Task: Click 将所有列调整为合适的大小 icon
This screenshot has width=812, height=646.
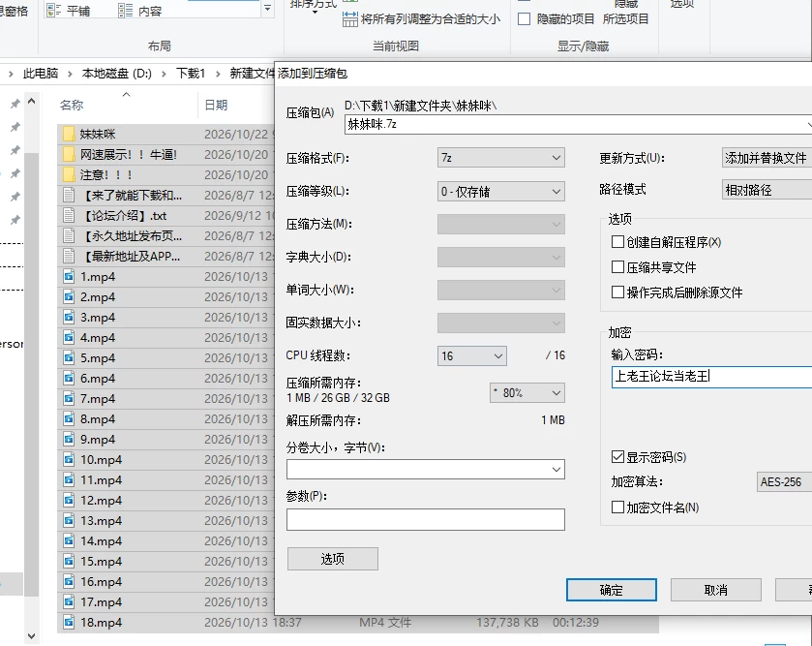Action: pos(350,19)
